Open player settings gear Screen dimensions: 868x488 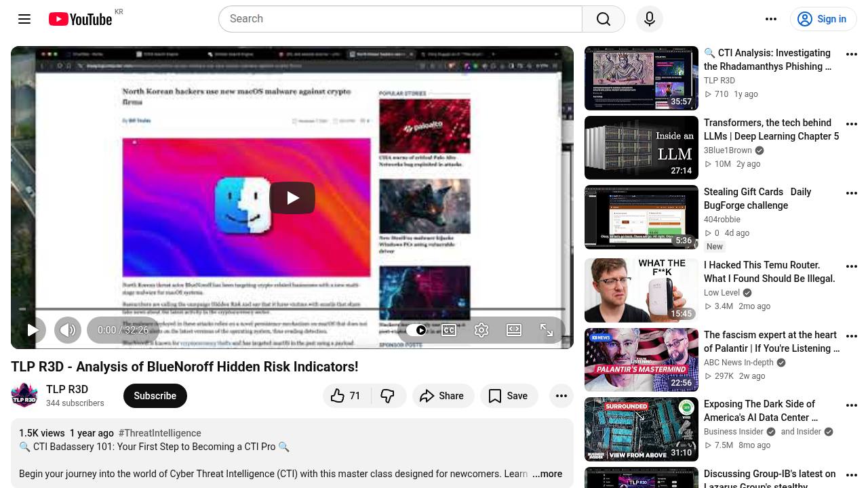pyautogui.click(x=481, y=330)
